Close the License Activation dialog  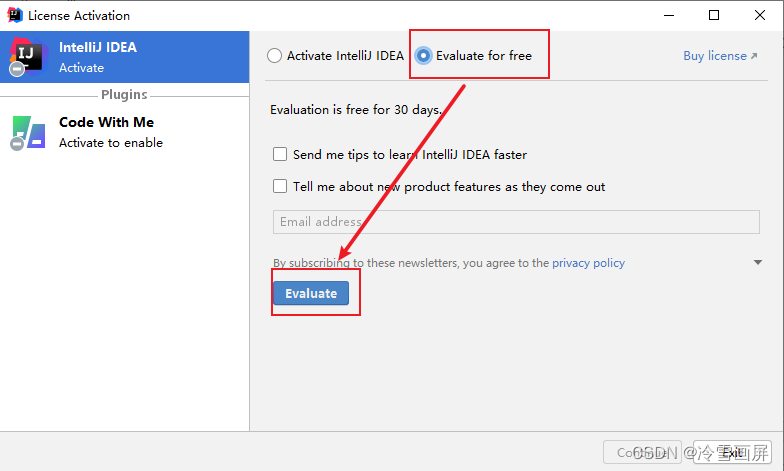pos(760,16)
